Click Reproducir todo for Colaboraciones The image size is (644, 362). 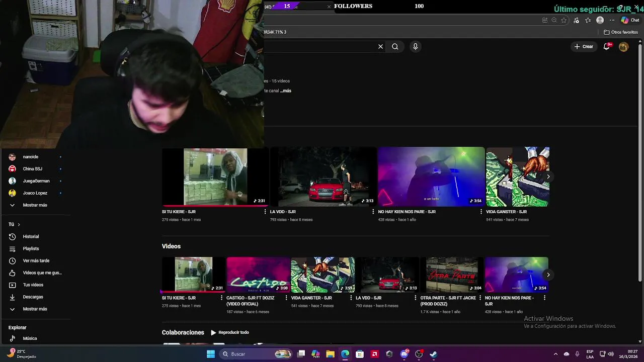click(x=230, y=332)
